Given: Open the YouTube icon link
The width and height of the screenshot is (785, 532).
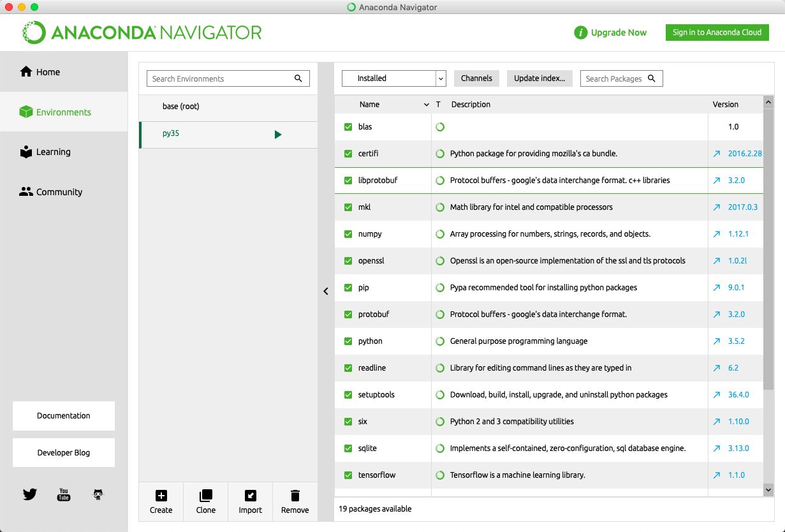Looking at the screenshot, I should tap(64, 494).
